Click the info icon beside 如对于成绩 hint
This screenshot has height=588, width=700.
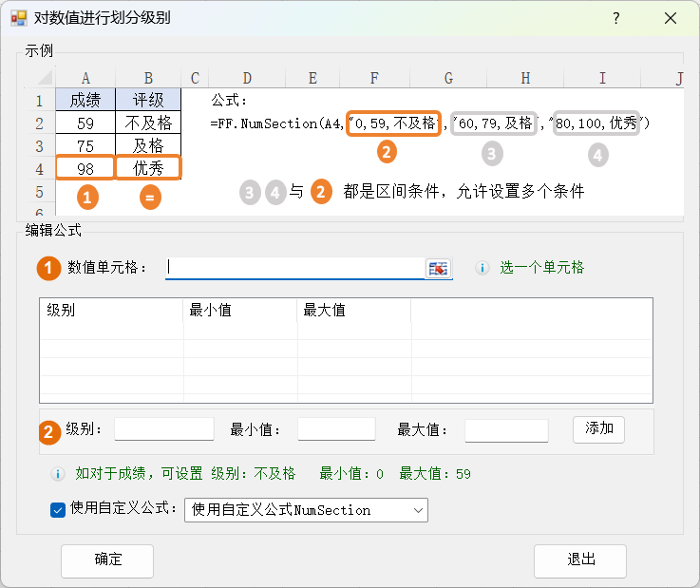[57, 474]
